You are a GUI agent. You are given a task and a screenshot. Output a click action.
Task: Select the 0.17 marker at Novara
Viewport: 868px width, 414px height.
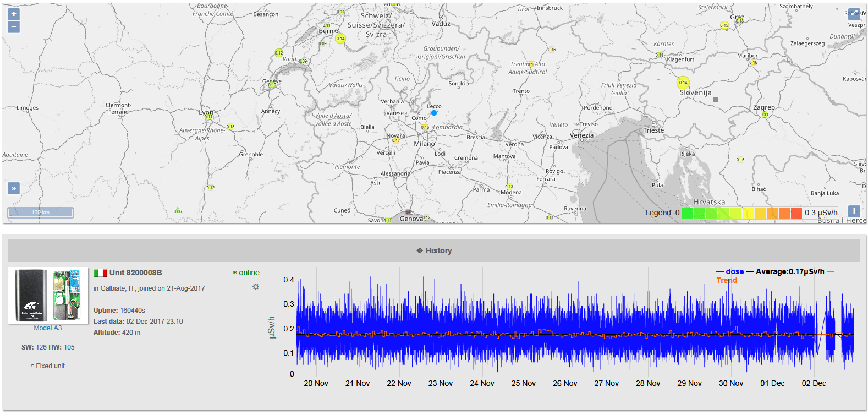[x=395, y=140]
